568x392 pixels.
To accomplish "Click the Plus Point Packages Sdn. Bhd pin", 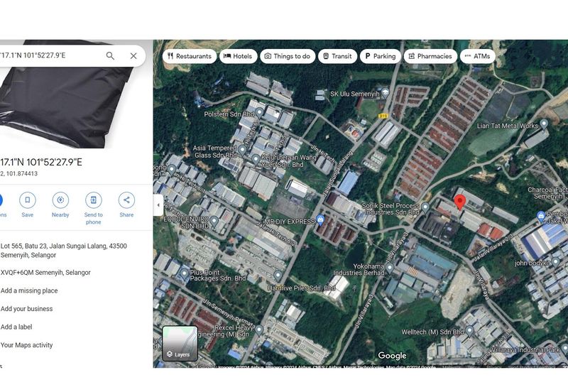I will pos(184,273).
